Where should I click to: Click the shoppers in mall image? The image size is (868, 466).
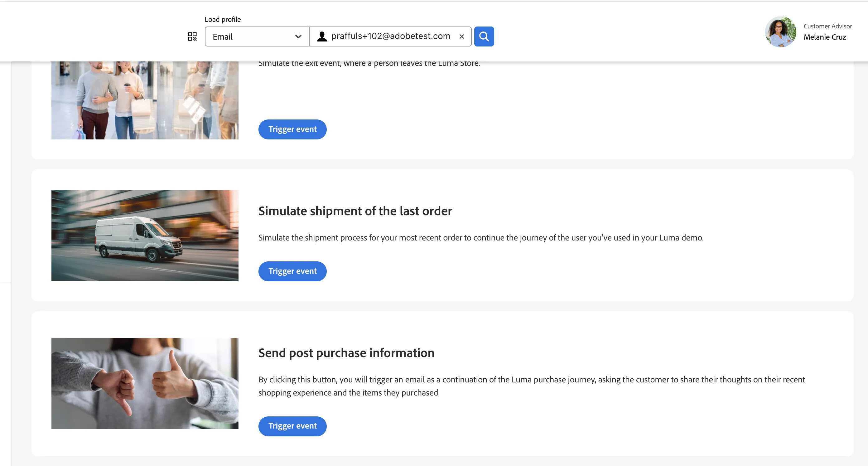(145, 100)
